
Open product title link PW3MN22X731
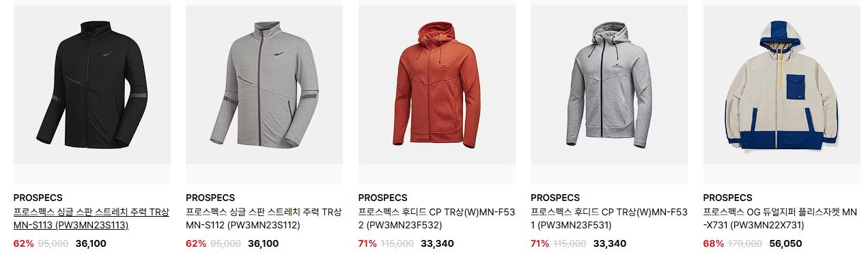[x=780, y=219]
